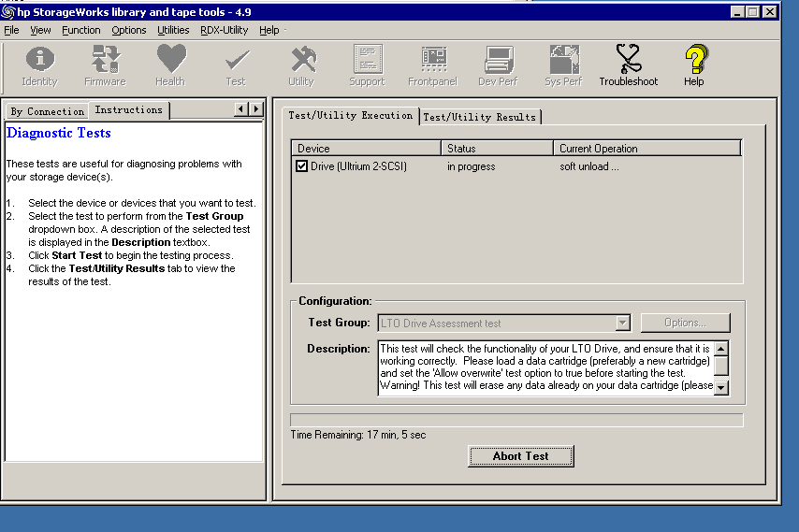Open the Help question mark icon

(694, 65)
